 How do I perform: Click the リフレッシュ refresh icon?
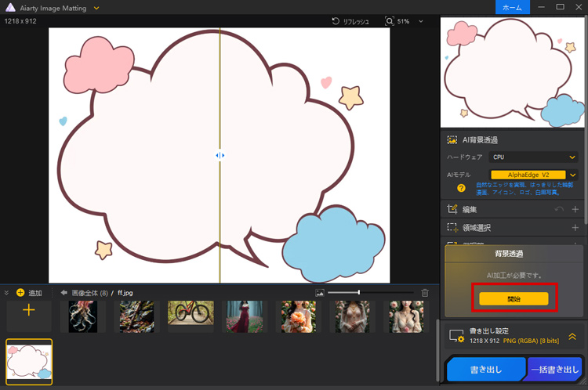click(x=336, y=21)
